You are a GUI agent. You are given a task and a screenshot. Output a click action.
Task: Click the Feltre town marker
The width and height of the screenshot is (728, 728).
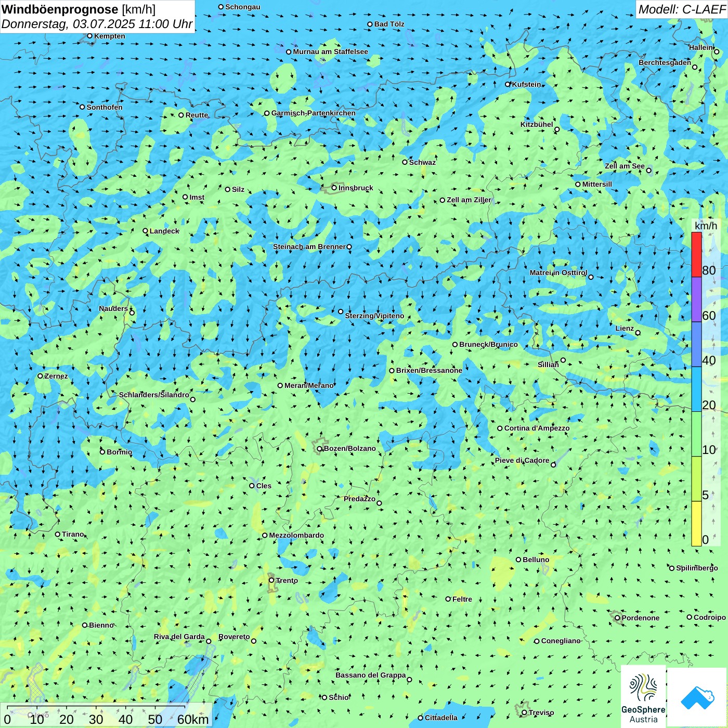448,599
